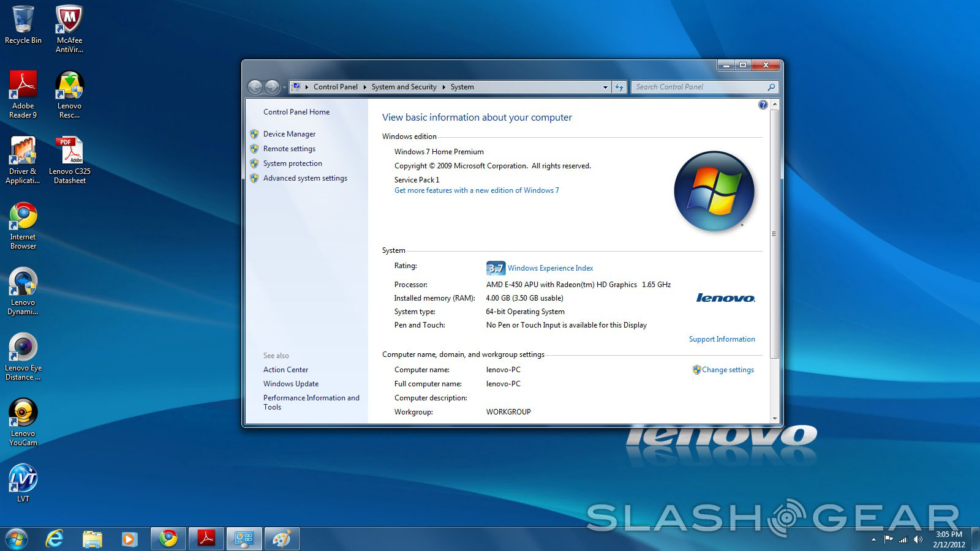Click the forward navigation arrow
980x551 pixels.
pyautogui.click(x=273, y=87)
